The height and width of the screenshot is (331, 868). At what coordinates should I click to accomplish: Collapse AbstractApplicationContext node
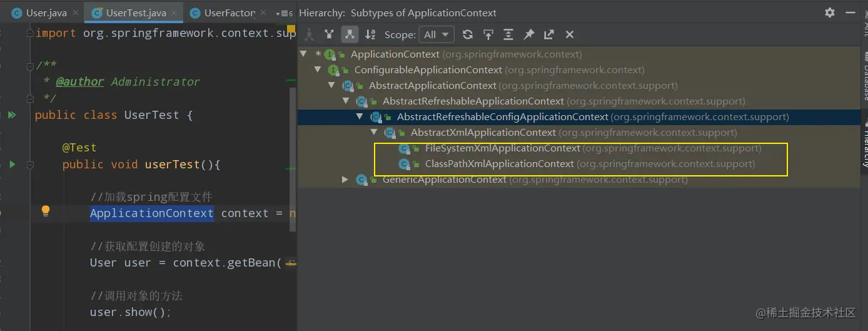tap(332, 85)
